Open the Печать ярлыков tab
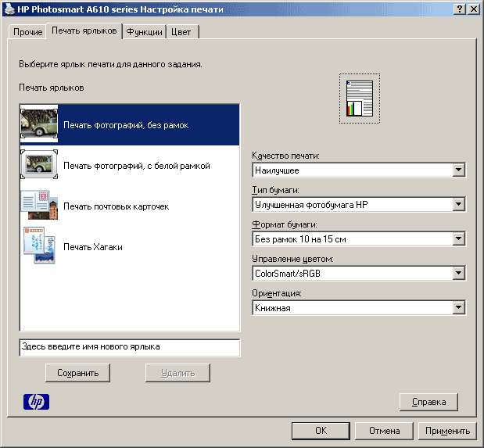The image size is (484, 448). [84, 30]
